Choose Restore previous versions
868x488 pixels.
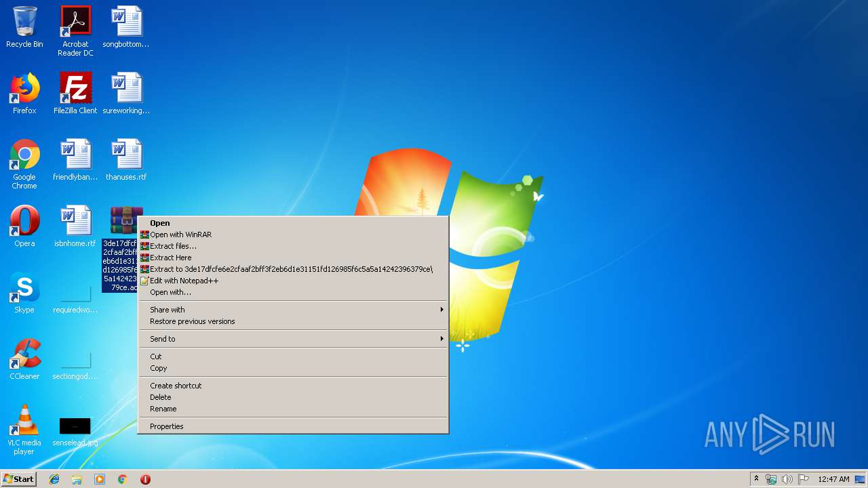click(x=292, y=321)
